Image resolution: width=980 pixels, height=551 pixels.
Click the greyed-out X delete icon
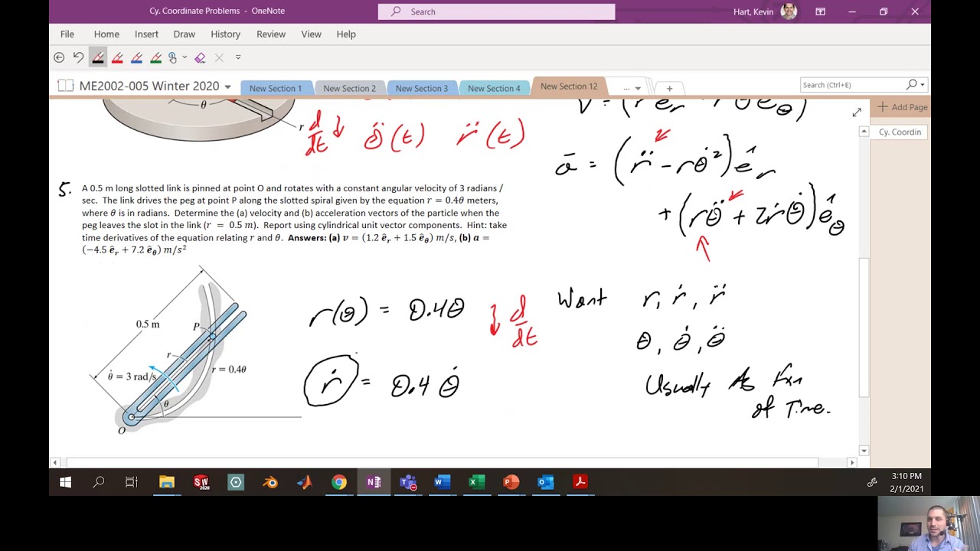click(219, 57)
